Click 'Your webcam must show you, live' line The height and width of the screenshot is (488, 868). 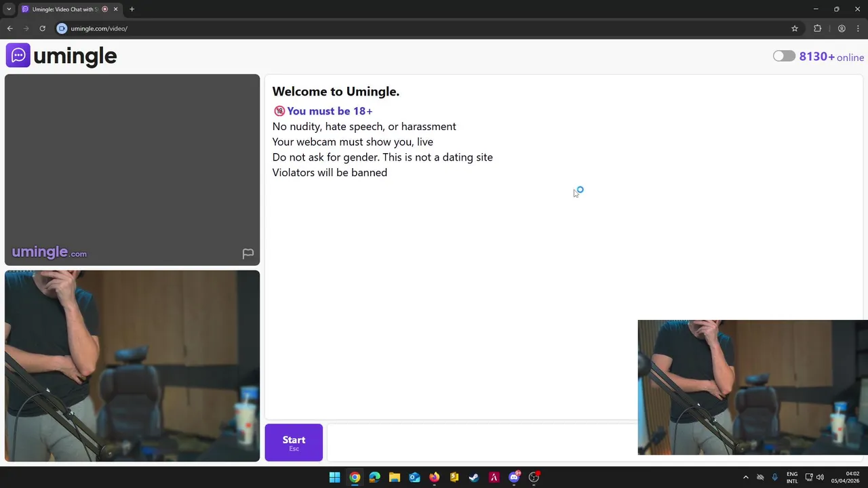pos(353,142)
